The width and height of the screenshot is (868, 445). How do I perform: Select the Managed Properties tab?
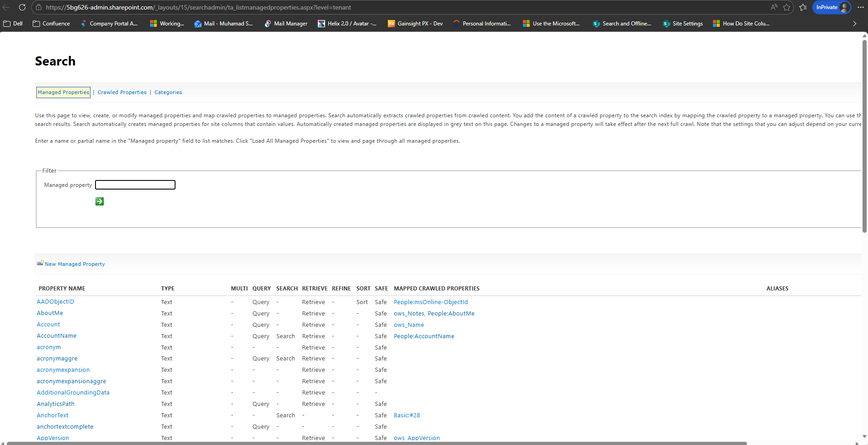63,92
